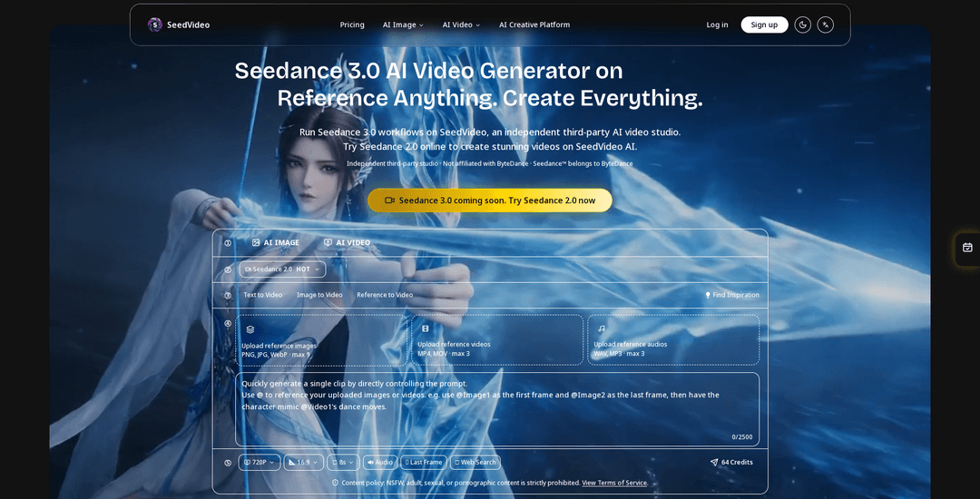
Task: Open the Seedance 2.0 HOT model dropdown
Action: (282, 269)
